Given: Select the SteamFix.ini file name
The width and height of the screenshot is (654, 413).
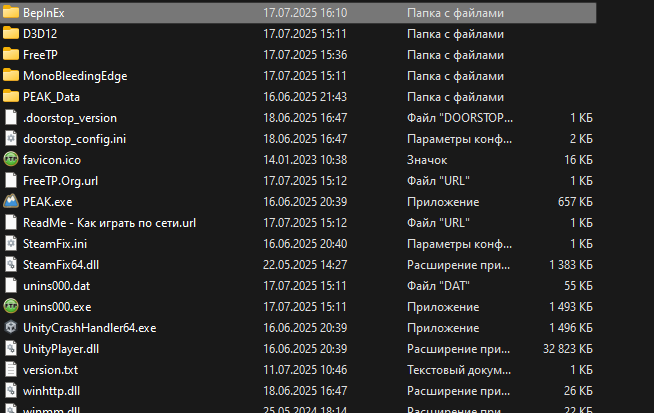Looking at the screenshot, I should pos(55,244).
